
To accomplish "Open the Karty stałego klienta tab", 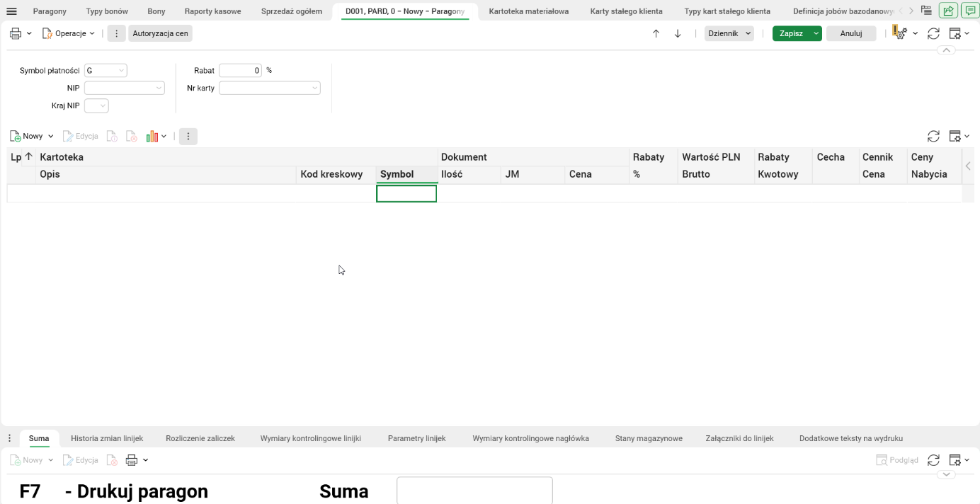I will coord(627,11).
